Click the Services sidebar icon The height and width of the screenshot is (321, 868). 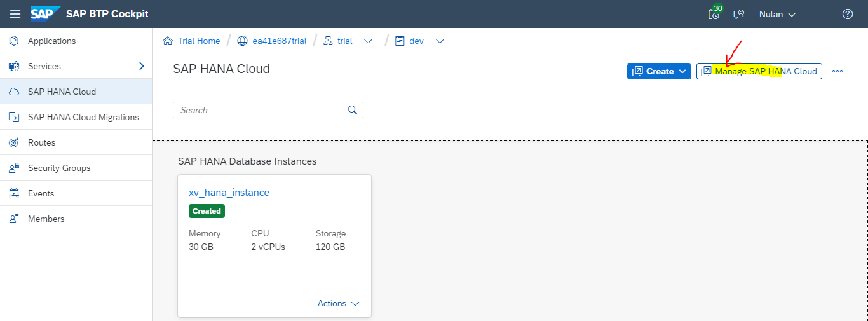(x=14, y=66)
